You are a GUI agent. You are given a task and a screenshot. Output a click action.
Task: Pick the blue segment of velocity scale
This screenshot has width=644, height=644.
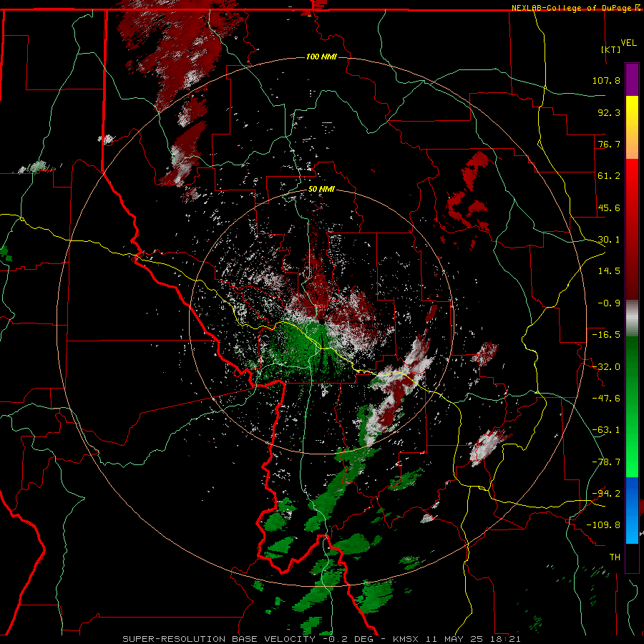(632, 510)
